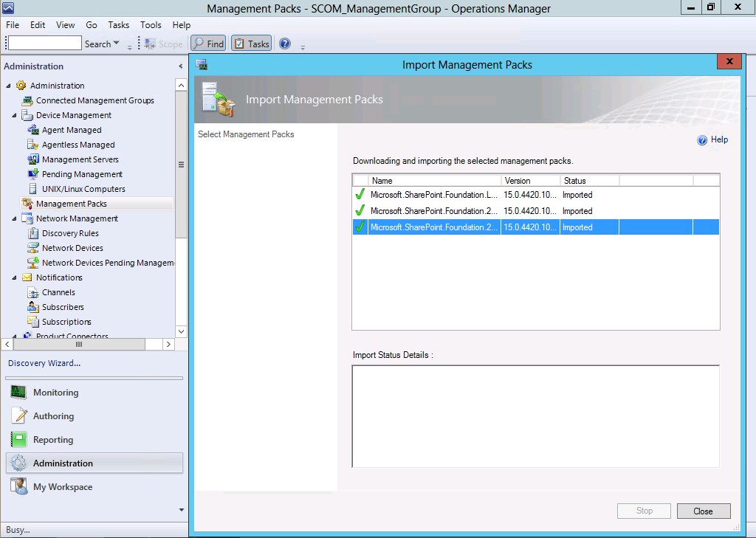The height and width of the screenshot is (538, 756).
Task: Switch to the Administration workspace button
Action: (x=94, y=463)
